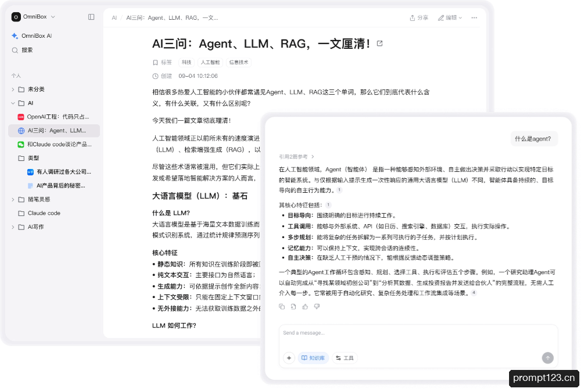The height and width of the screenshot is (392, 584).
Task: Click the 大语言模型（LLM）：基石 heading
Action: (200, 196)
